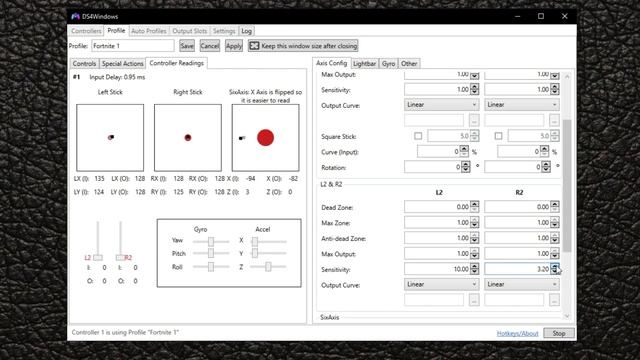Open R2 Output Curve dropdown

(x=522, y=284)
